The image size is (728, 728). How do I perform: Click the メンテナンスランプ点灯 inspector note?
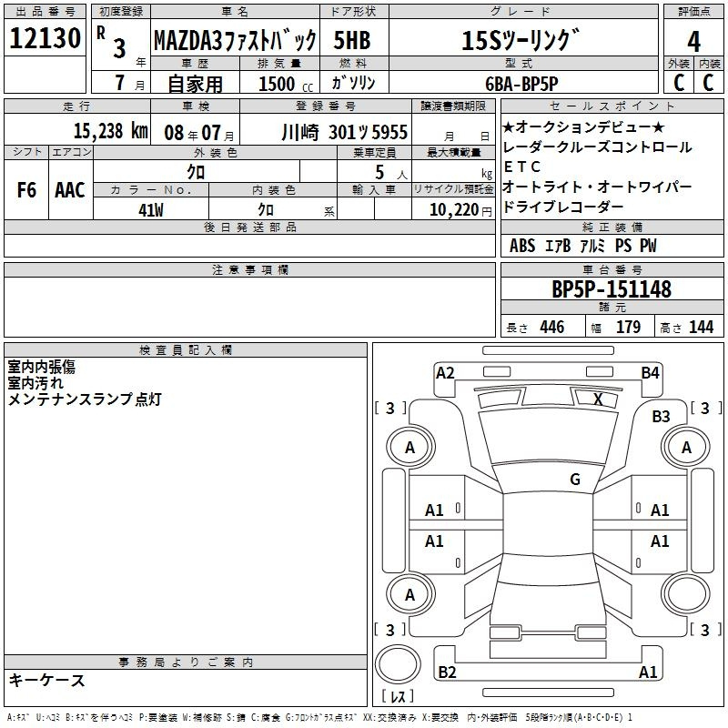[85, 399]
